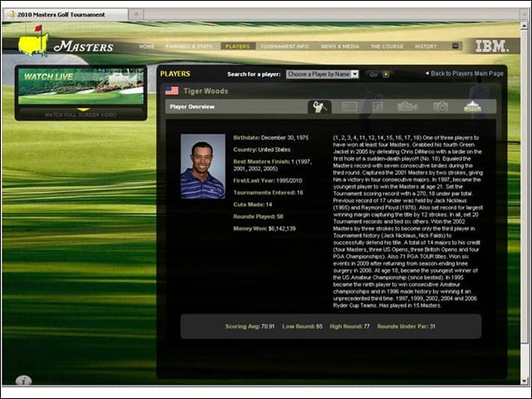Viewport: 532px width, 399px height.
Task: Click Cuts Made: 14 text
Action: [253, 204]
